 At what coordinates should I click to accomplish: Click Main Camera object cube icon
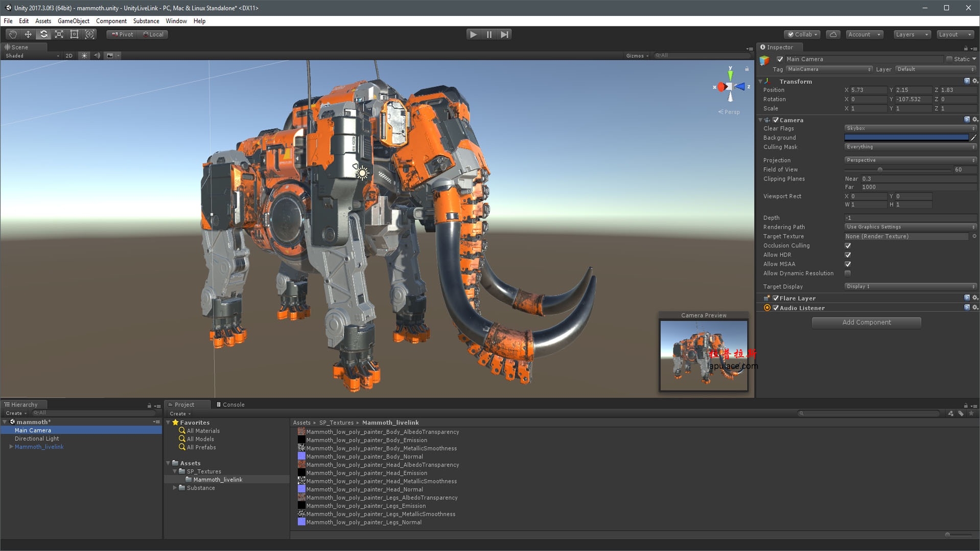click(764, 60)
